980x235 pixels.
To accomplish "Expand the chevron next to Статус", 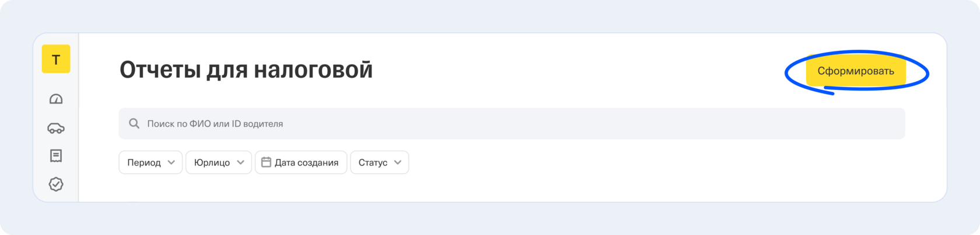I will tap(398, 163).
